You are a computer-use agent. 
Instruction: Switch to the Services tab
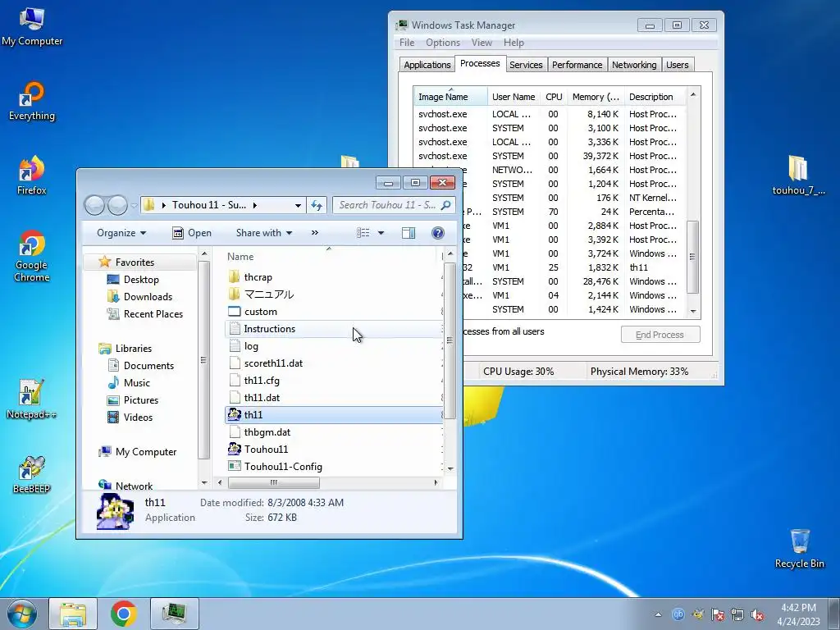coord(526,65)
